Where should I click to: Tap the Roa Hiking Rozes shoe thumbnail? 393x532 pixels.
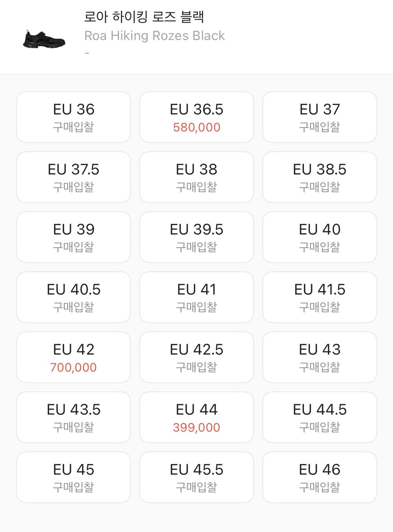(x=44, y=39)
